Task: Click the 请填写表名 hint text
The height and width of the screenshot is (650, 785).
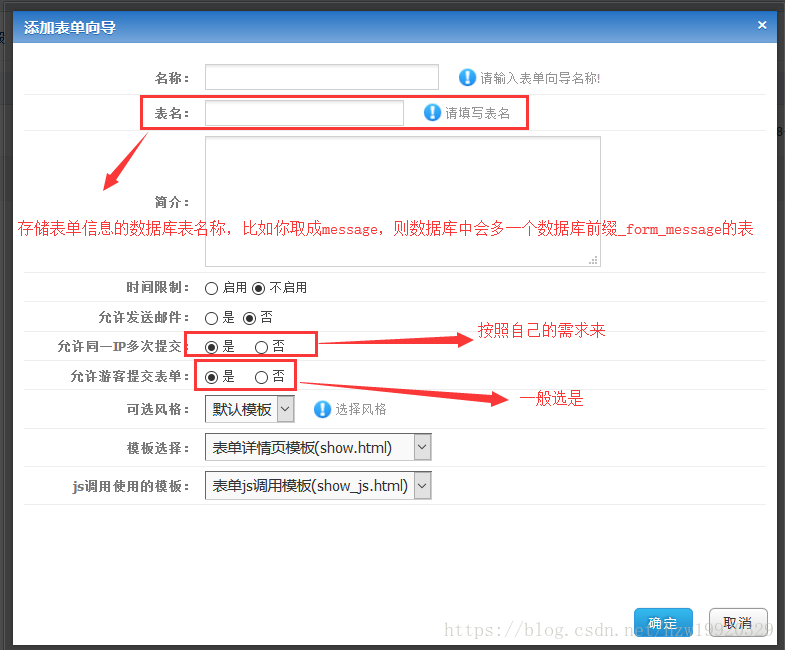Action: 478,113
